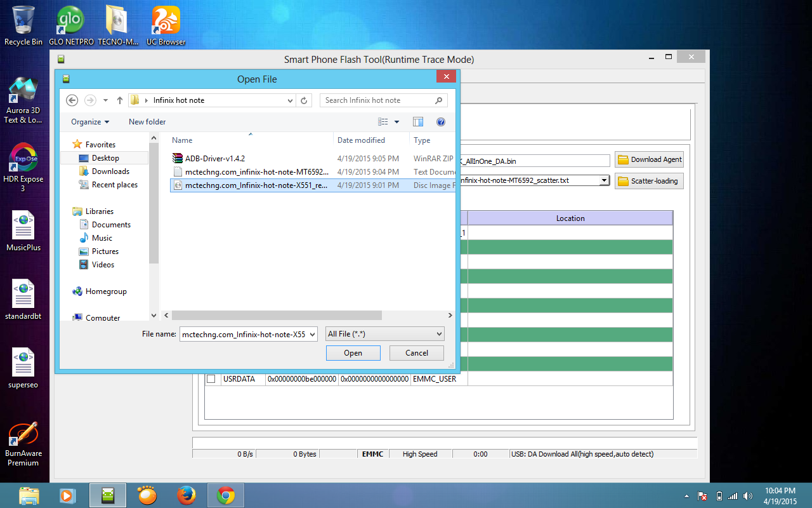Select the BurnAware Premium desktop shortcut

(23, 444)
